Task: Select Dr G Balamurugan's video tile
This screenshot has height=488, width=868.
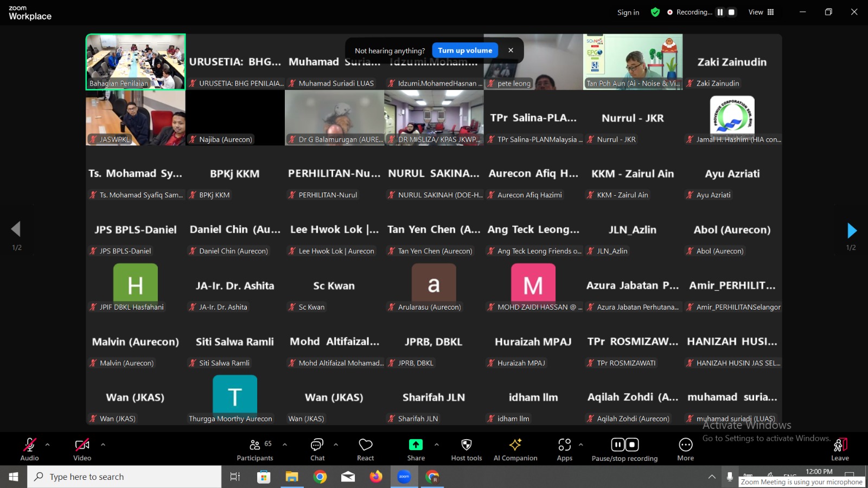Action: pyautogui.click(x=334, y=118)
